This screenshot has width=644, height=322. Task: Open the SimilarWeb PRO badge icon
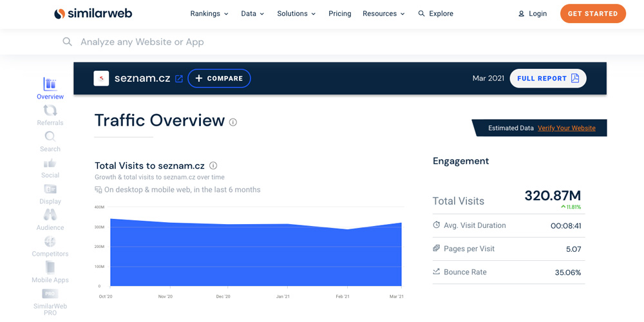click(x=50, y=294)
